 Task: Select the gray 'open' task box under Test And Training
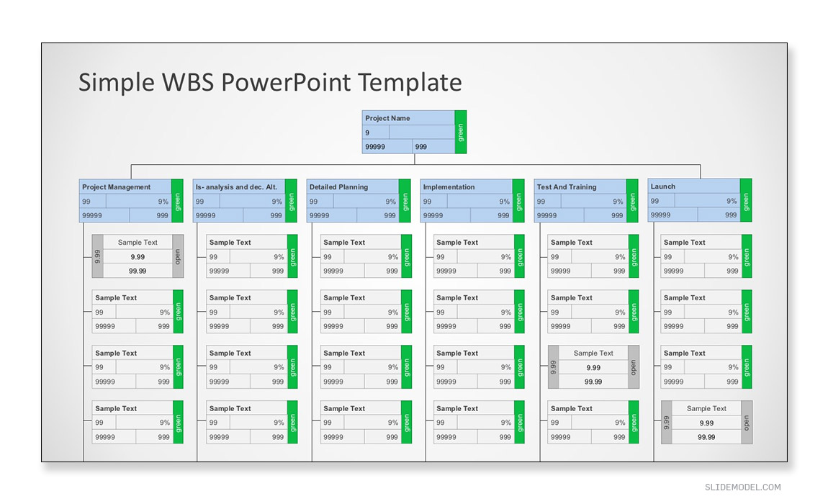[x=593, y=366]
